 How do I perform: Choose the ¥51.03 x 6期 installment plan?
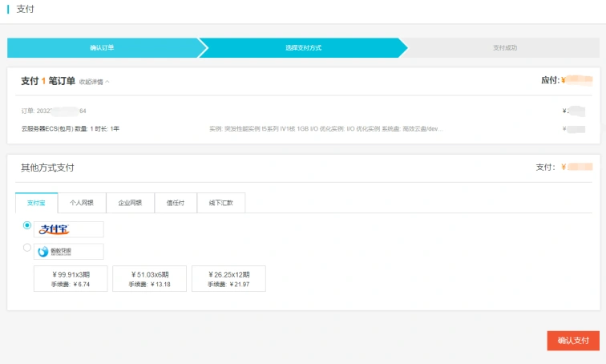point(149,278)
